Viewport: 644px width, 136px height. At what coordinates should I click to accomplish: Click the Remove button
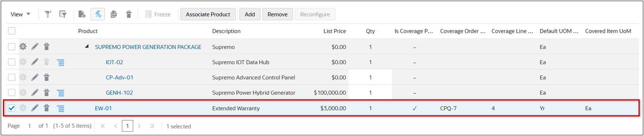[x=278, y=14]
